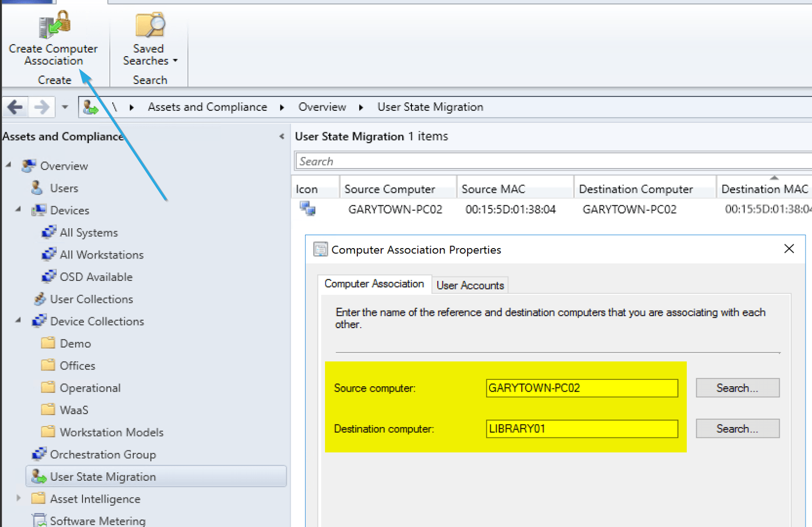Select the Orchestration Group node
Image resolution: width=812 pixels, height=527 pixels.
pos(103,454)
